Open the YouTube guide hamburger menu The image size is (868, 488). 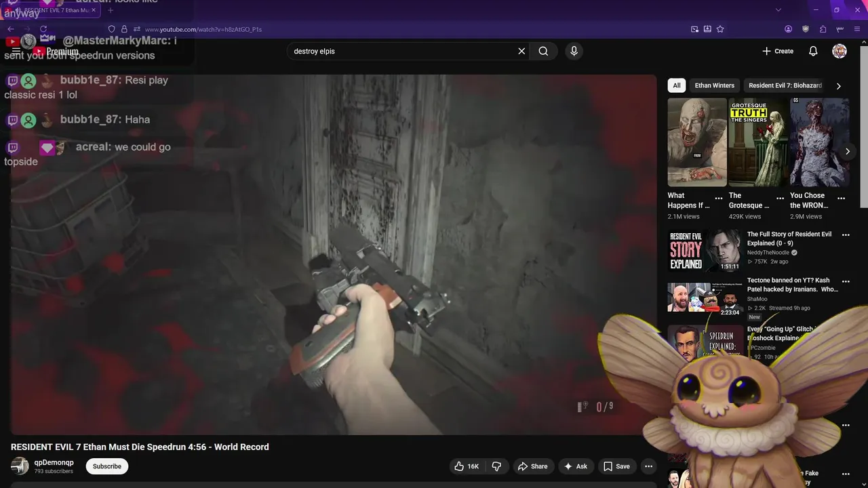16,51
